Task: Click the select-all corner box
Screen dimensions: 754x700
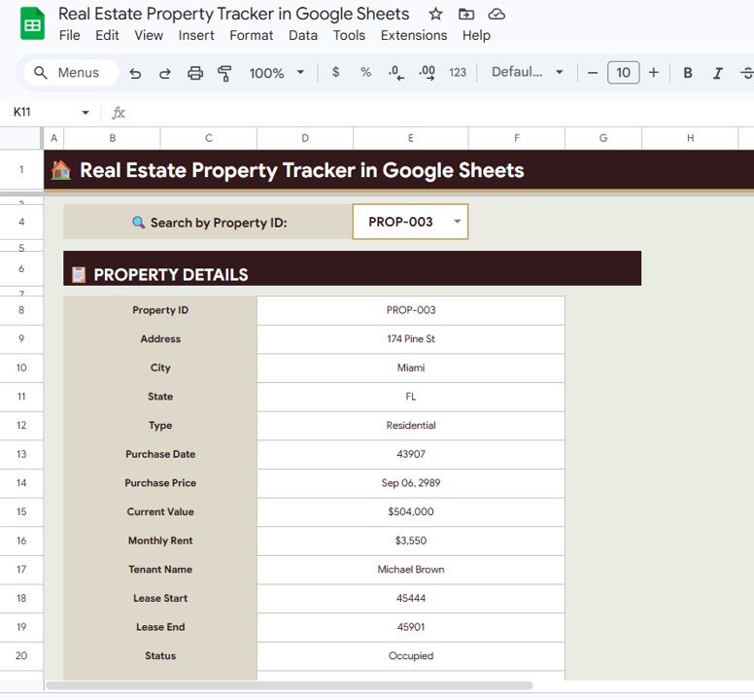Action: tap(21, 138)
